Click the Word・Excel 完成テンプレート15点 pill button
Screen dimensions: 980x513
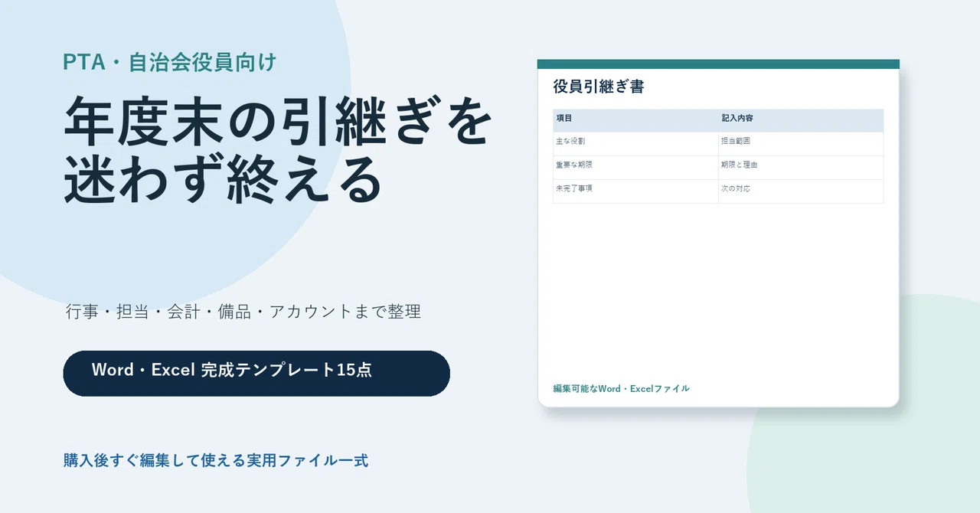(x=256, y=374)
